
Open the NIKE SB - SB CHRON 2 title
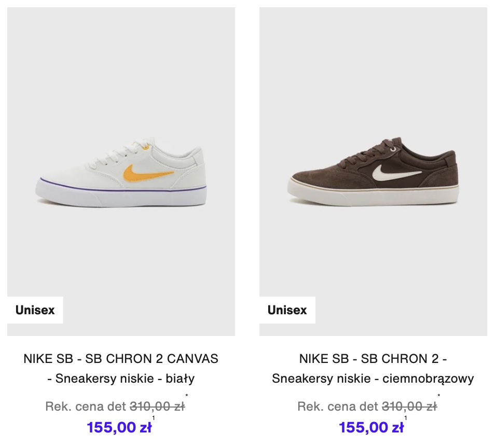[373, 359]
